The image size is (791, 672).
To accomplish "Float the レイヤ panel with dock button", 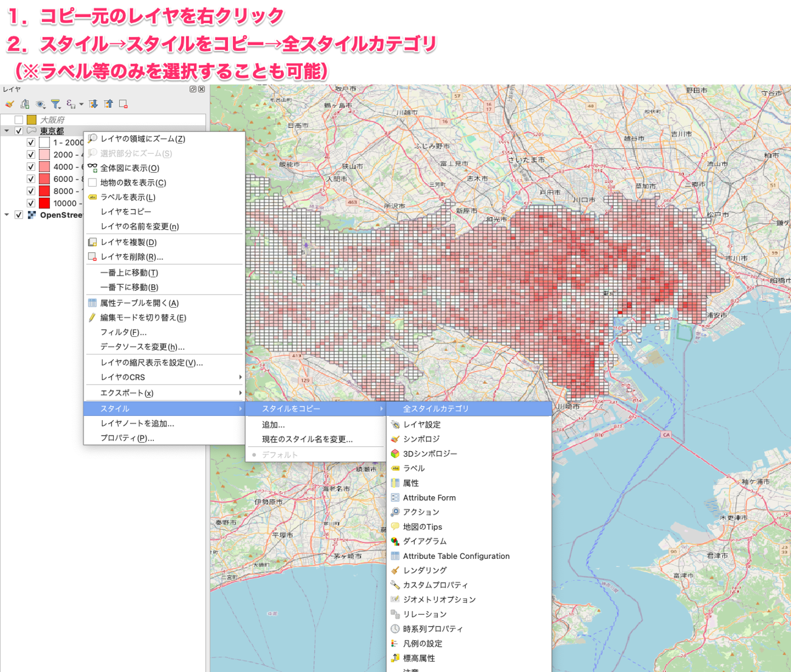I will (193, 89).
